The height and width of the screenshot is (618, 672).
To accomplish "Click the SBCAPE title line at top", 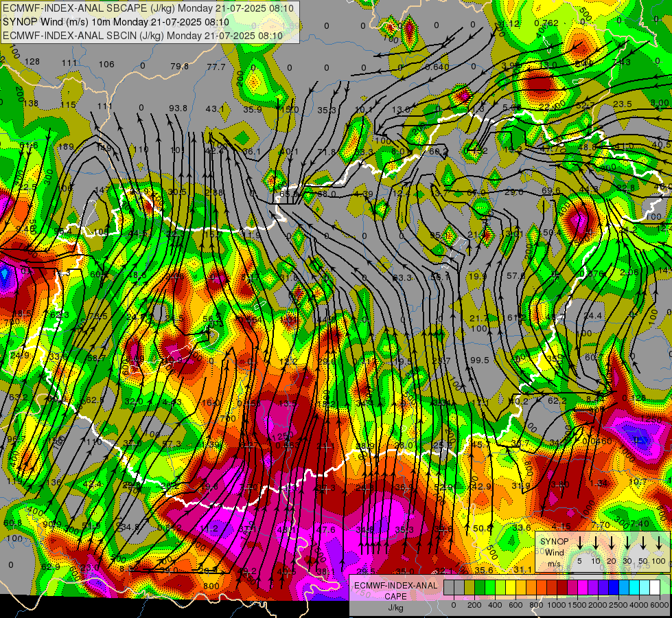I will tap(148, 8).
